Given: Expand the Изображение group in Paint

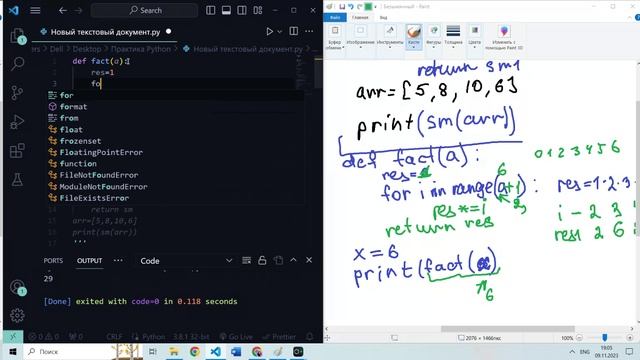Looking at the screenshot, I should (x=360, y=37).
